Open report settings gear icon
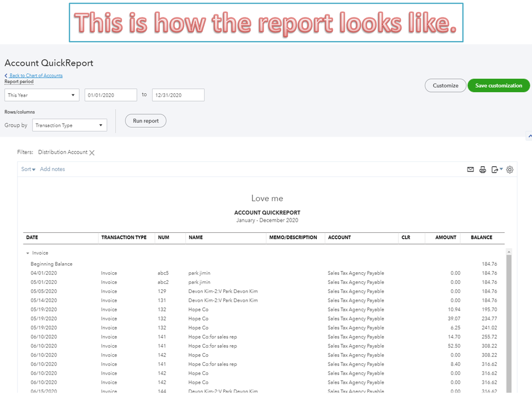 510,169
